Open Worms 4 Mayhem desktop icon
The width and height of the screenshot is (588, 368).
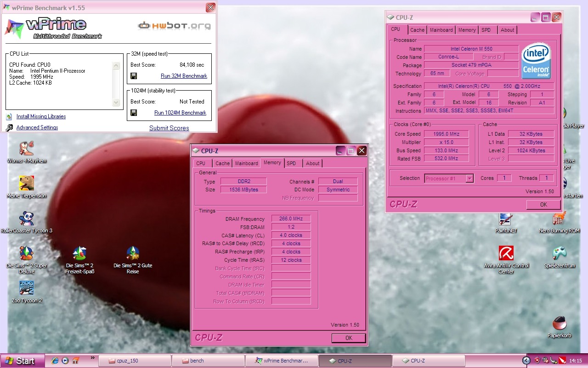coord(27,149)
